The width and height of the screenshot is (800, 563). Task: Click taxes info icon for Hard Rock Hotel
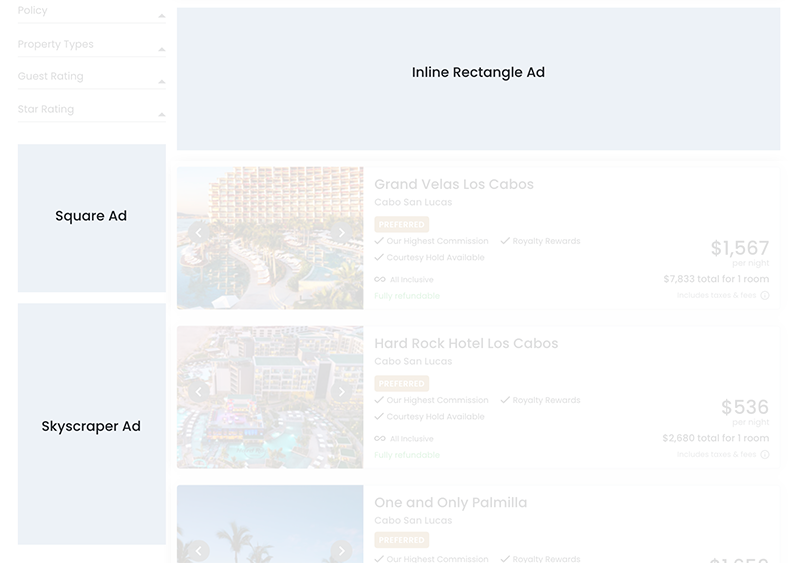pyautogui.click(x=765, y=455)
